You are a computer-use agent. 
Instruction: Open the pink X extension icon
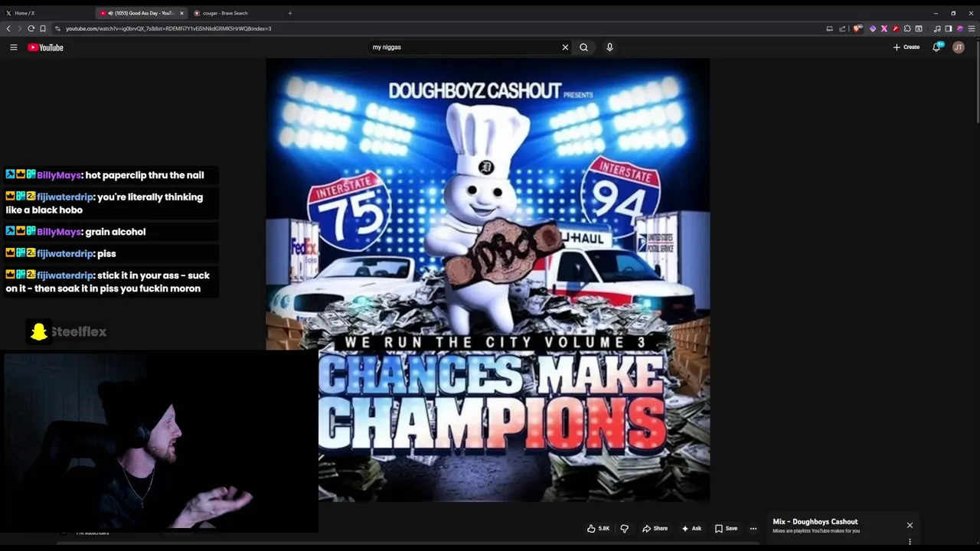(x=884, y=28)
